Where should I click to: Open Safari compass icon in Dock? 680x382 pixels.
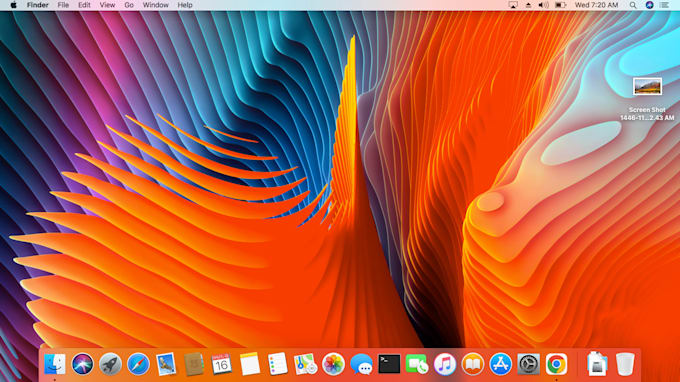[x=138, y=364]
